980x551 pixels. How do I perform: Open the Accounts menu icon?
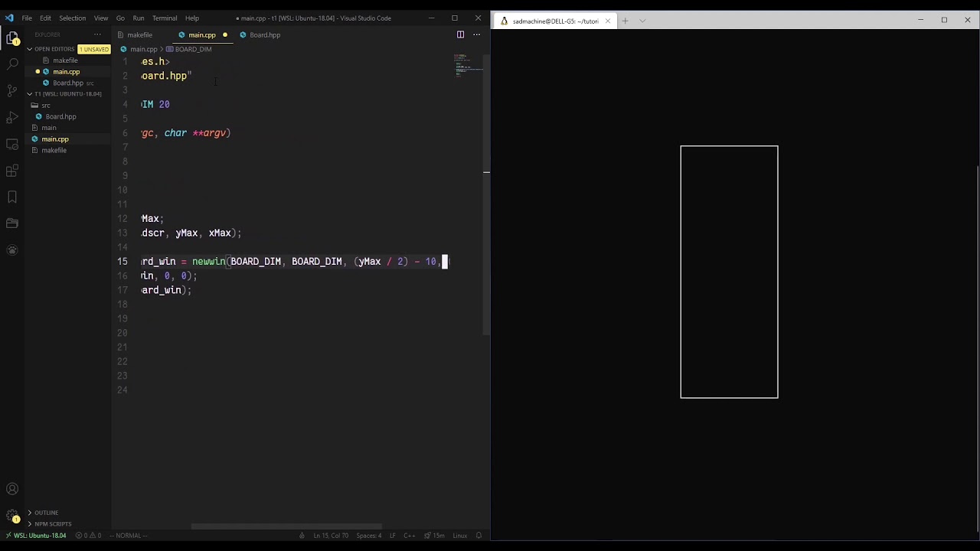12,489
